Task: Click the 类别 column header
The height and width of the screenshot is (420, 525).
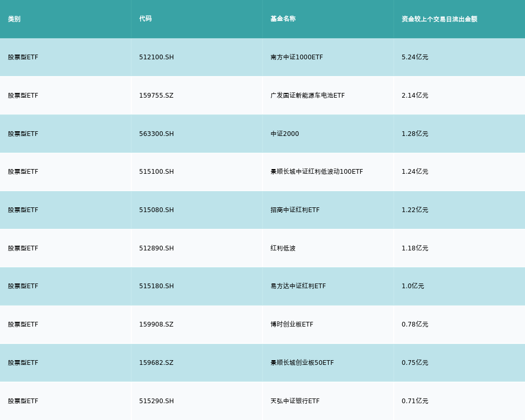Action: click(14, 19)
